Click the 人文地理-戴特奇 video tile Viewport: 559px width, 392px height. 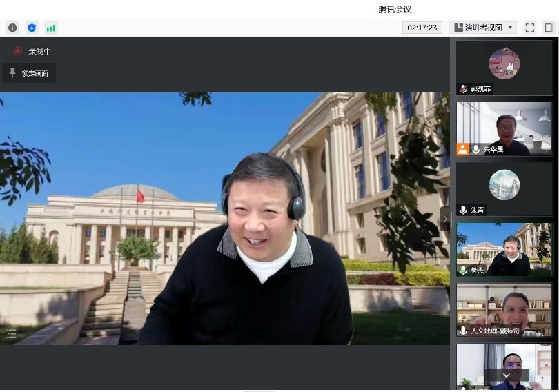[x=504, y=308]
